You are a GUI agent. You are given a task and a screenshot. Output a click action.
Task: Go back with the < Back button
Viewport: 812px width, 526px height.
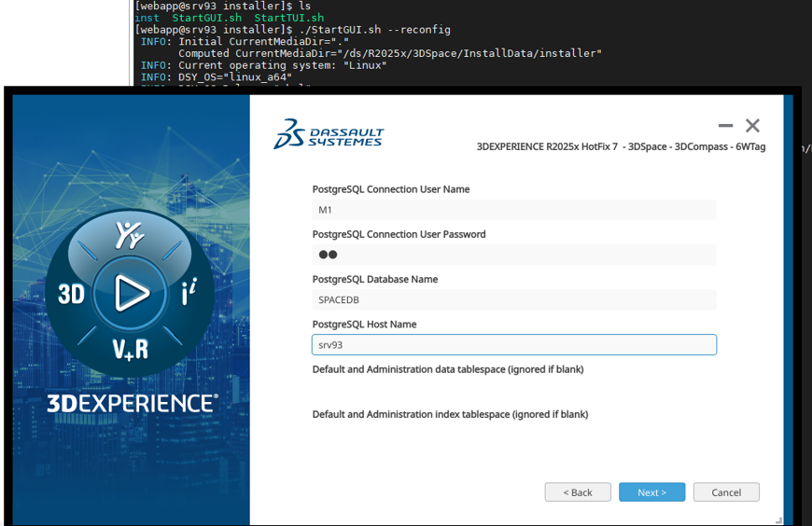[578, 491]
